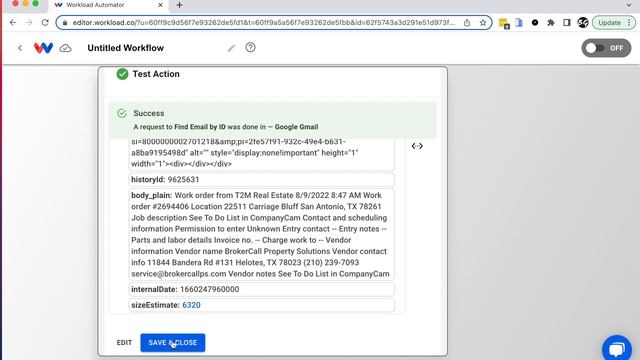Click the Success status message
Image resolution: width=640 pixels, height=360 pixels.
coord(273,120)
